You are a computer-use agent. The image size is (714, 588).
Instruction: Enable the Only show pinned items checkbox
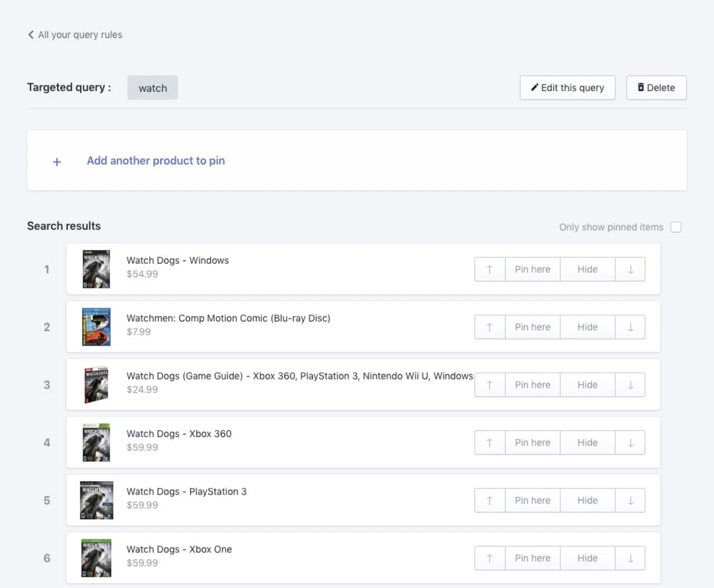coord(676,227)
